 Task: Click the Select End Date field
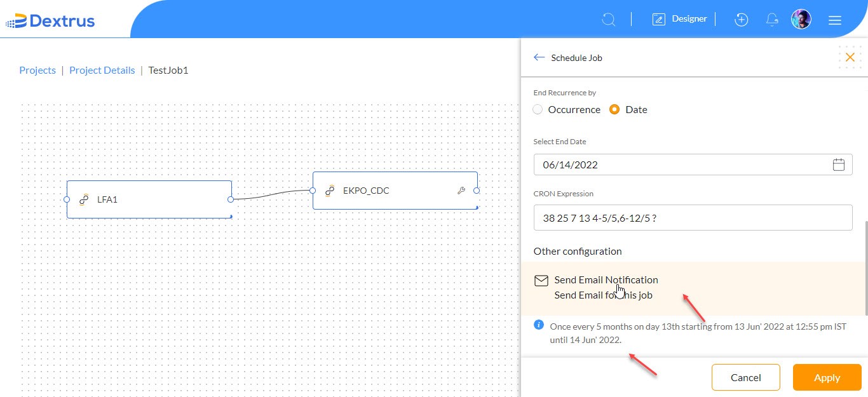pyautogui.click(x=693, y=165)
